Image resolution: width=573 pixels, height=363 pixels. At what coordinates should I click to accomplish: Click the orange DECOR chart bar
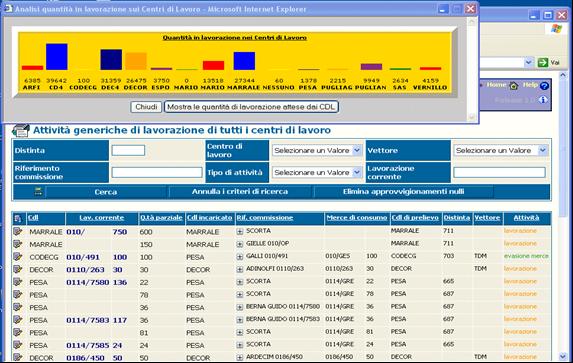(136, 61)
